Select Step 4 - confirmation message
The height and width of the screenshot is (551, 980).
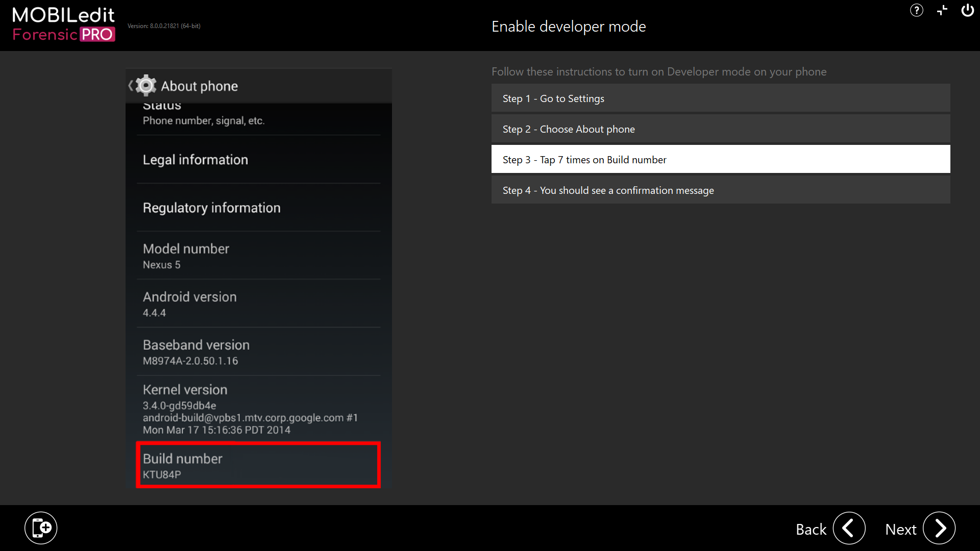720,190
